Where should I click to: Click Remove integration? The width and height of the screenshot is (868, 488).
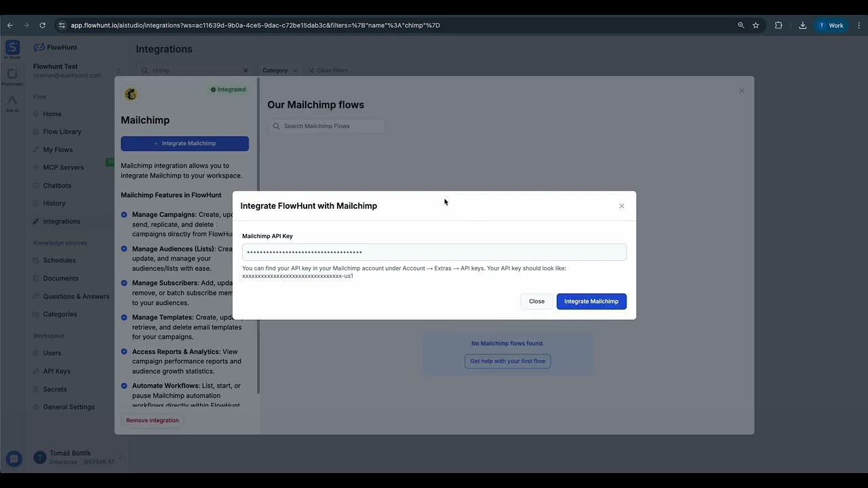tap(153, 420)
